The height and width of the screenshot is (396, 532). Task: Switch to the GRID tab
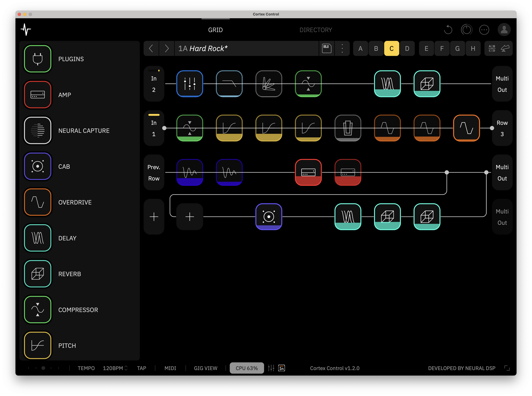point(215,30)
